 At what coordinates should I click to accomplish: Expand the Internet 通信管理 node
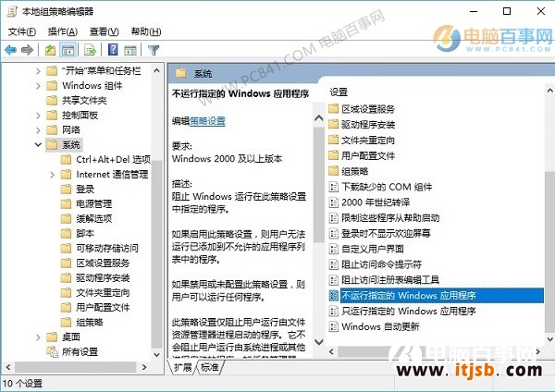click(x=53, y=175)
